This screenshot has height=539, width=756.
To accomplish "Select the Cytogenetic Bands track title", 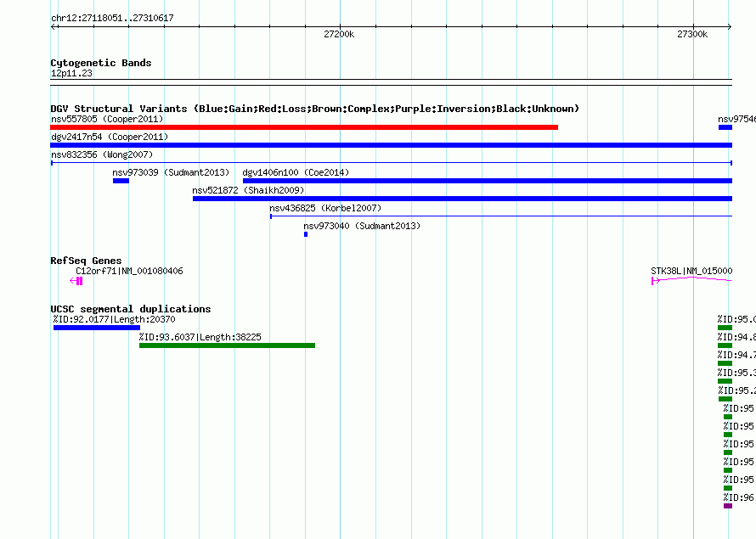I will tap(101, 63).
